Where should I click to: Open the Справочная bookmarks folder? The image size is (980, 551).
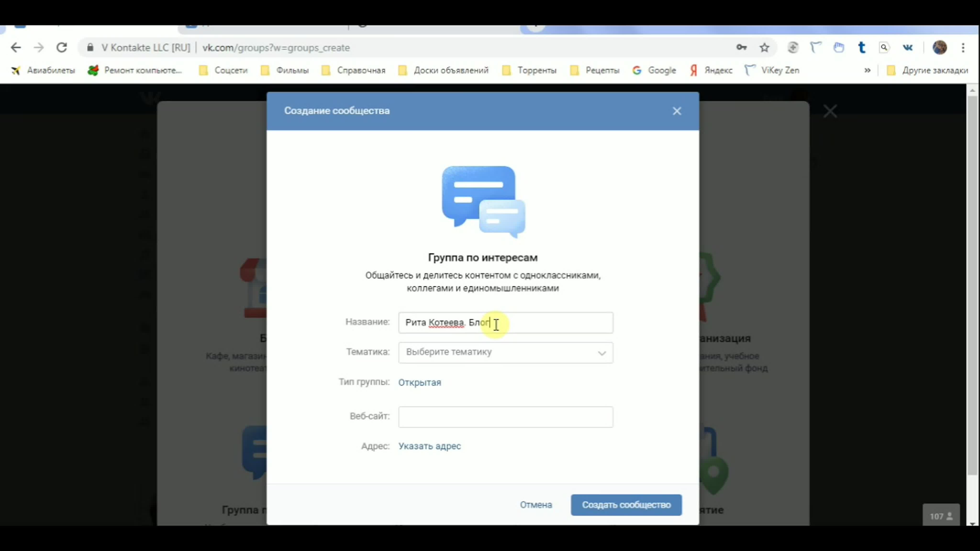pyautogui.click(x=353, y=70)
